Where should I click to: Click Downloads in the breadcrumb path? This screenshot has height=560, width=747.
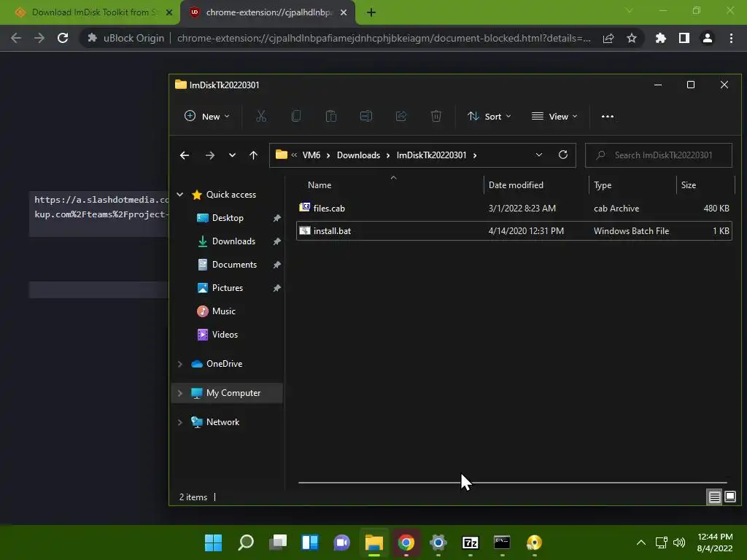pos(358,155)
